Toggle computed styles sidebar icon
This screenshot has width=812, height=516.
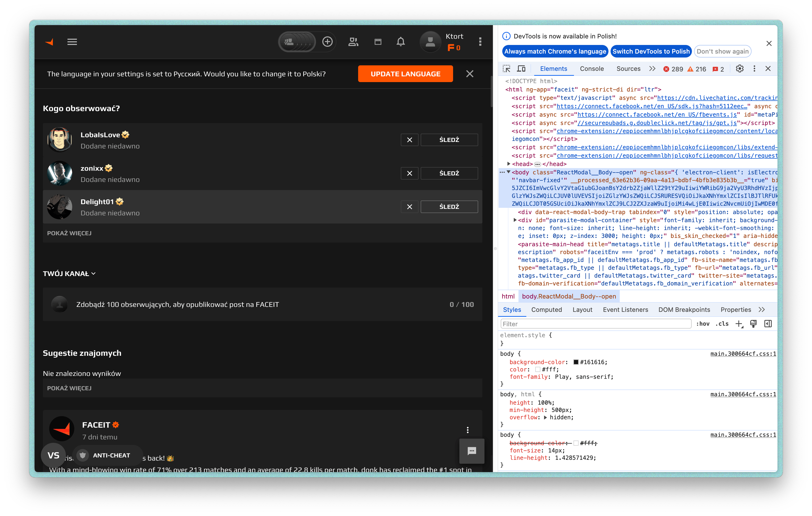click(x=768, y=324)
